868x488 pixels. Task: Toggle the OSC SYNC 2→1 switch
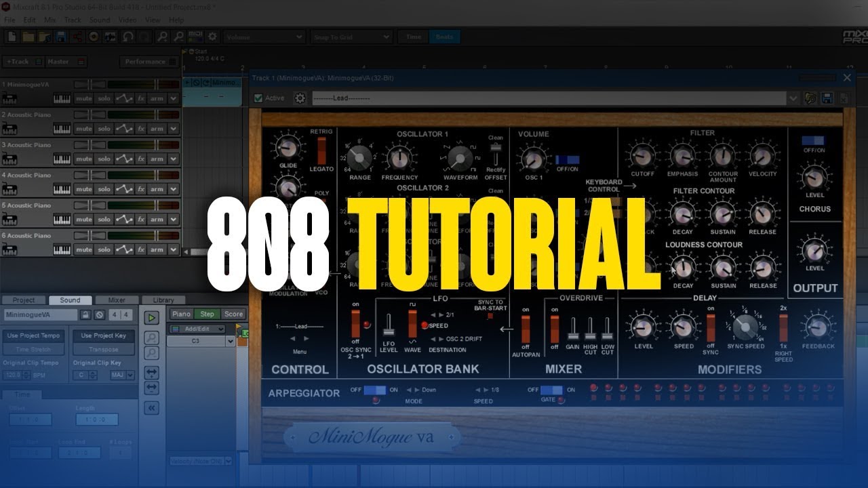(355, 325)
